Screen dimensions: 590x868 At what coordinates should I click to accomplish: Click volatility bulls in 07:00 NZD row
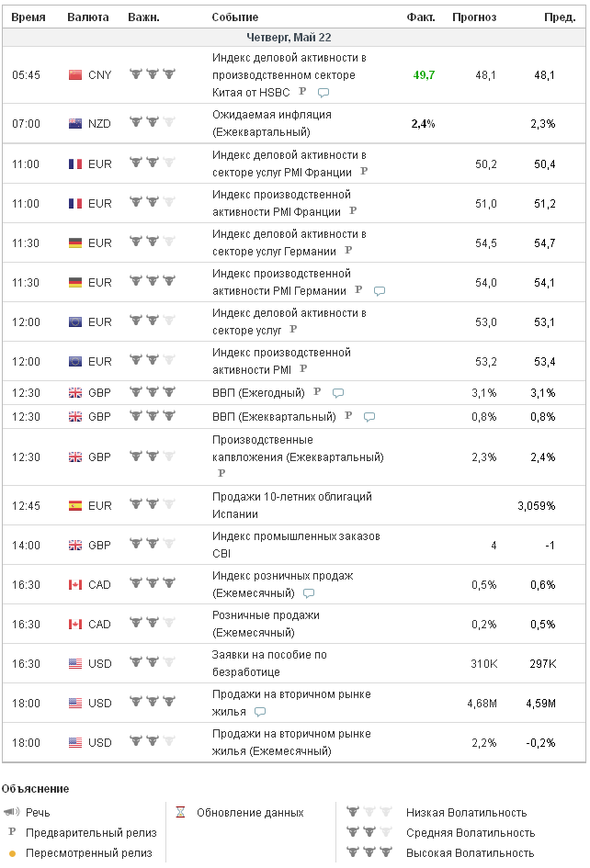point(152,123)
